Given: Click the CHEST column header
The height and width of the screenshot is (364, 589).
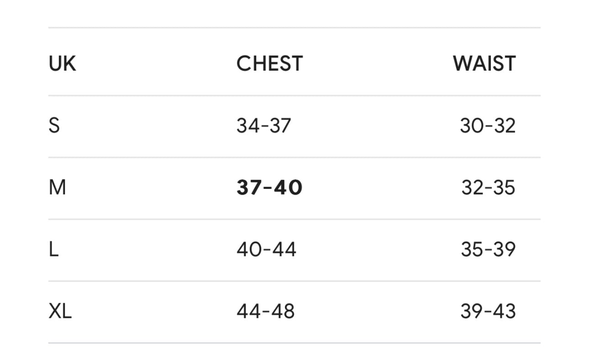Looking at the screenshot, I should click(x=269, y=63).
